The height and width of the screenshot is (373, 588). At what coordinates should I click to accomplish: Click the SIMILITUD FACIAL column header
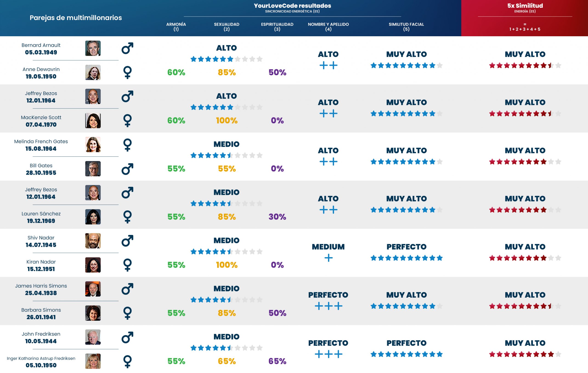point(406,27)
